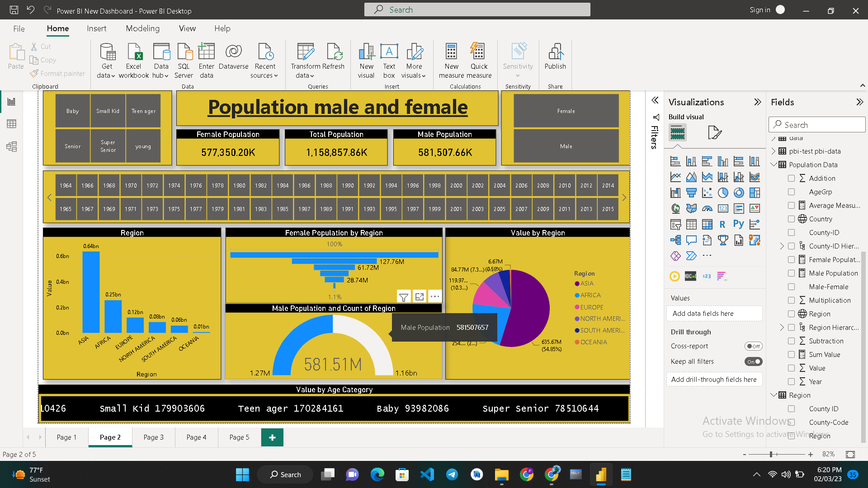Select the treemap visual
This screenshot has height=488, width=868.
pyautogui.click(x=755, y=192)
